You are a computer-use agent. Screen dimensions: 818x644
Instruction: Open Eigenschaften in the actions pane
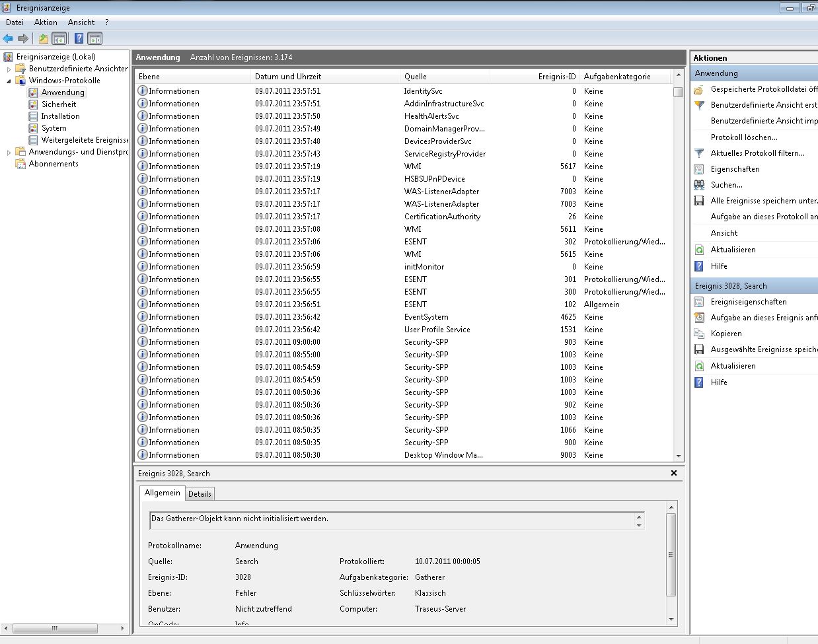pyautogui.click(x=735, y=169)
